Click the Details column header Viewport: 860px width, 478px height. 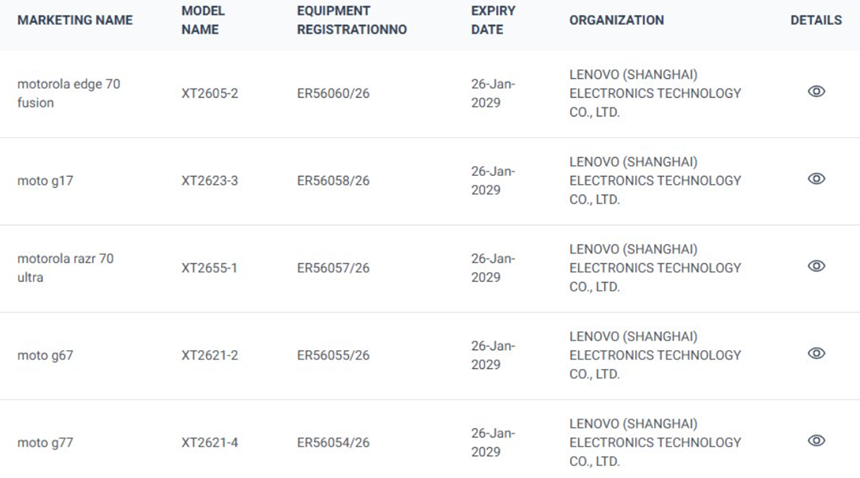tap(816, 20)
